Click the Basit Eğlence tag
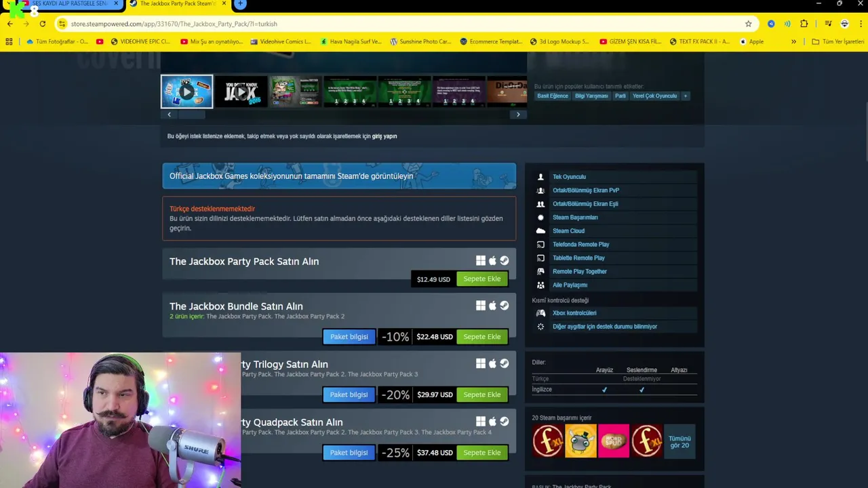Screen dimensions: 868x488 click(x=553, y=96)
